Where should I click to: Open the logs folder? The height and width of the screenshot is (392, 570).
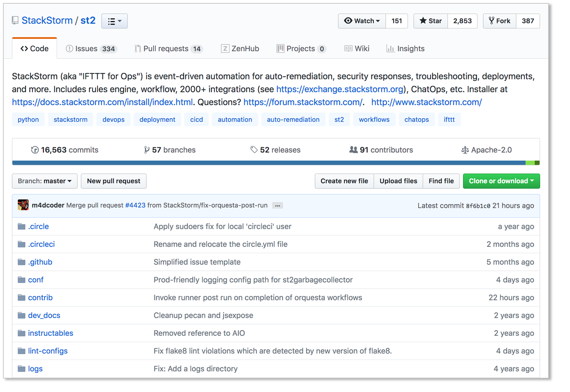pos(35,369)
